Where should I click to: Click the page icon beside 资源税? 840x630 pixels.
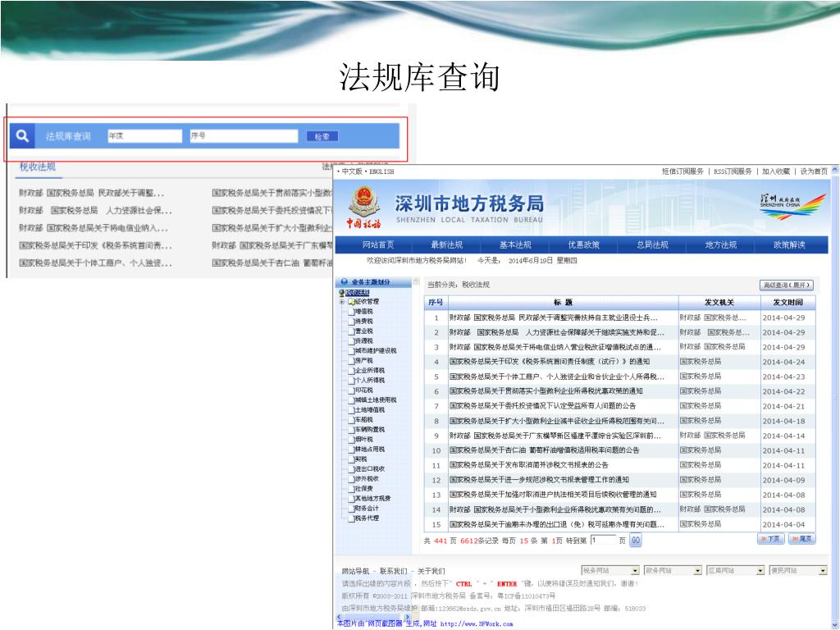point(351,340)
